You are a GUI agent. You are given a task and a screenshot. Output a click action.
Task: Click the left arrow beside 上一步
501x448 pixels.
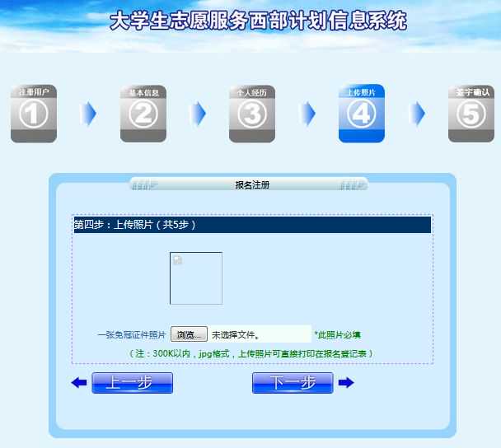pyautogui.click(x=79, y=383)
